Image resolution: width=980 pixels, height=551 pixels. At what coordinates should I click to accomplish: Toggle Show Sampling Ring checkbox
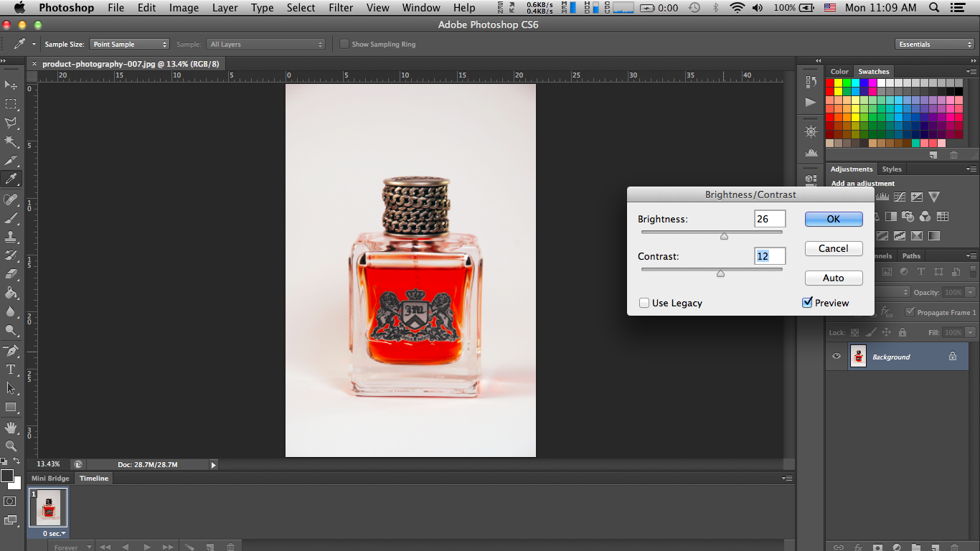click(x=344, y=44)
